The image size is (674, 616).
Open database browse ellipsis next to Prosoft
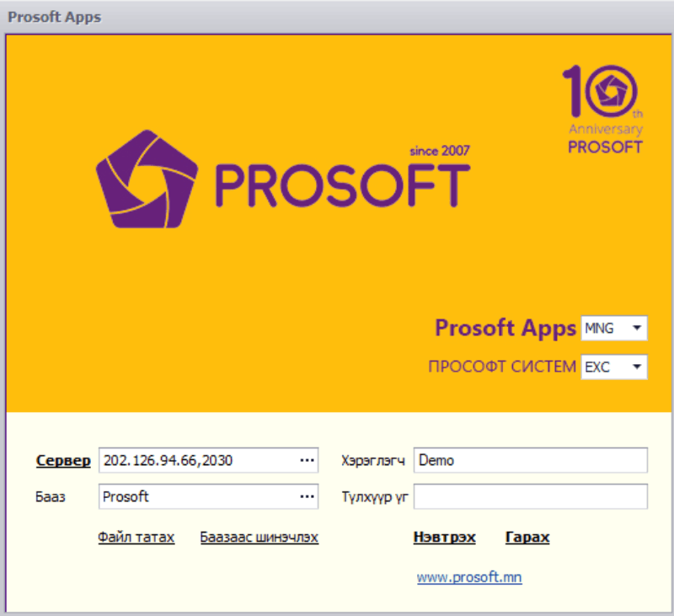tap(307, 497)
